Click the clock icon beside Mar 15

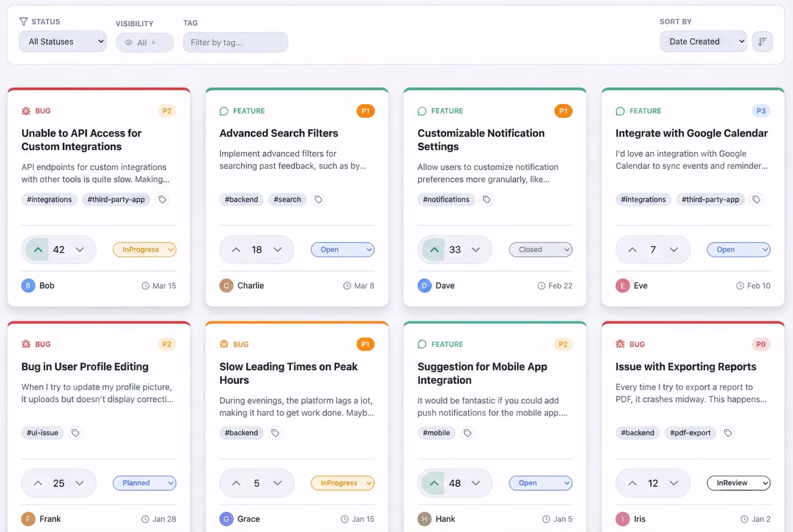(x=146, y=285)
